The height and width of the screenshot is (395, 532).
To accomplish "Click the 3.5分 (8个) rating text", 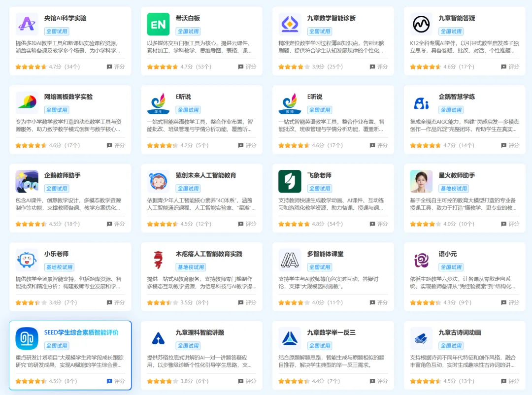I will tap(195, 302).
